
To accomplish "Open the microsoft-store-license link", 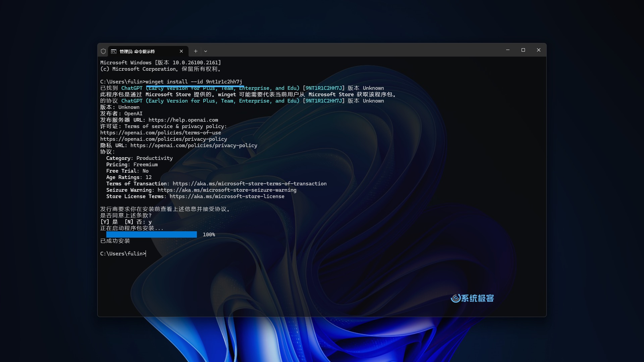I will coord(227,196).
